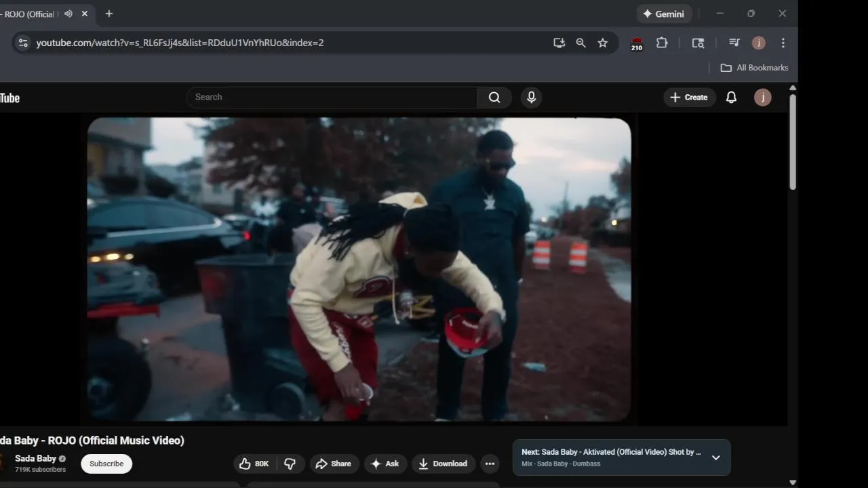Click the music video player

click(359, 269)
